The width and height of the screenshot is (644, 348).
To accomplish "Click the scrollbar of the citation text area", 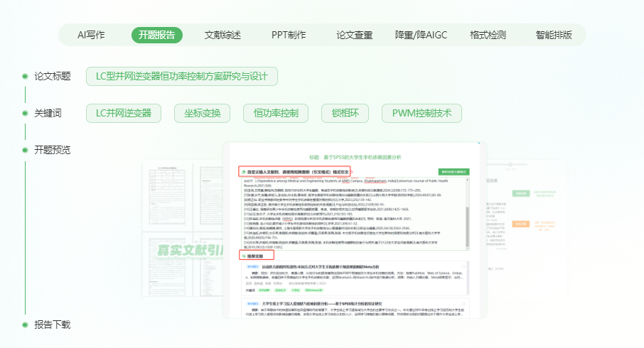I will click(468, 213).
